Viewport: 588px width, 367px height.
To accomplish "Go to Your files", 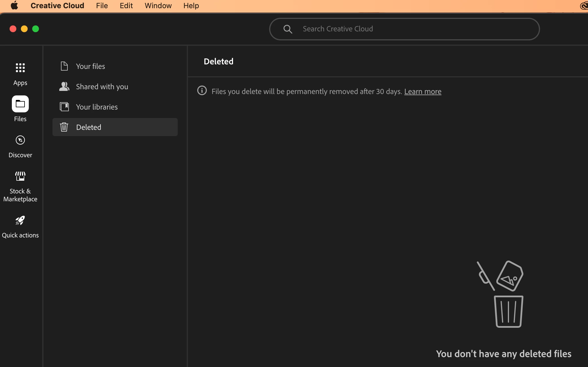I will [90, 66].
